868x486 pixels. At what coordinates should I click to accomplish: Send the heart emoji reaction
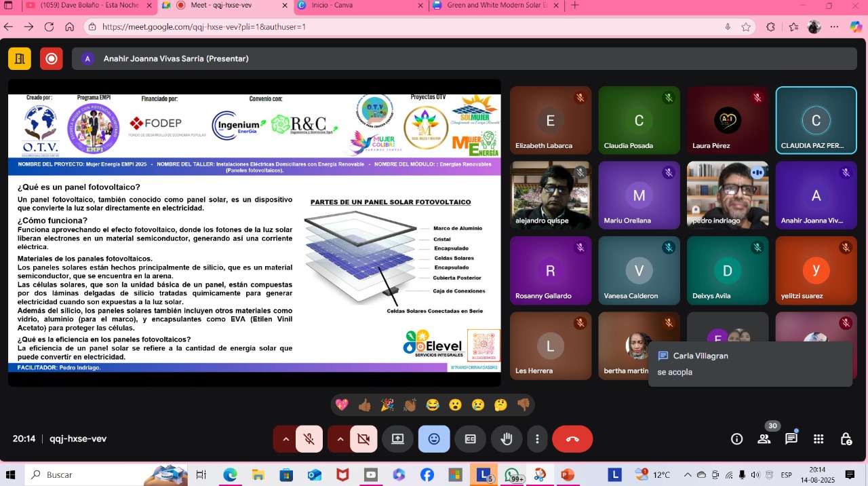tap(342, 405)
